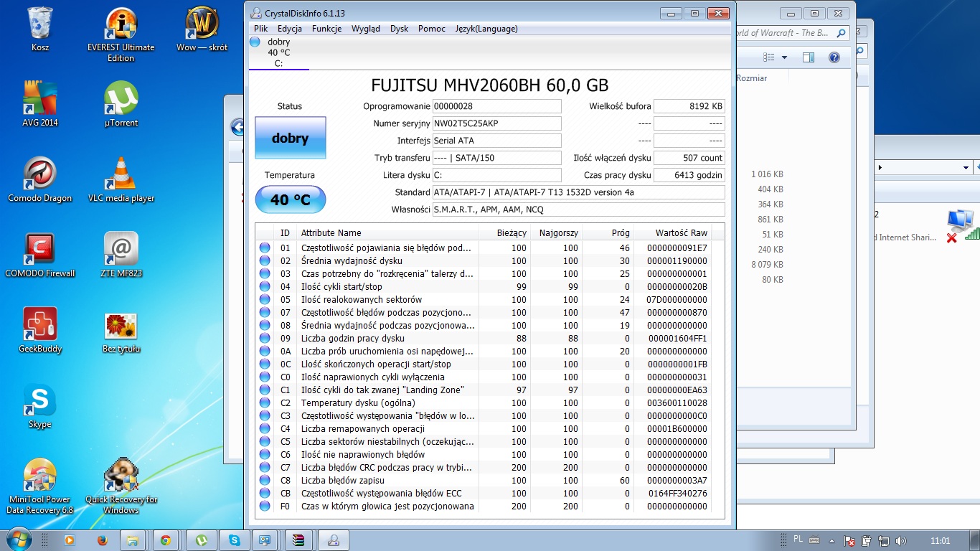Click the 40 °C temperature indicator button
The width and height of the screenshot is (980, 551).
(291, 199)
